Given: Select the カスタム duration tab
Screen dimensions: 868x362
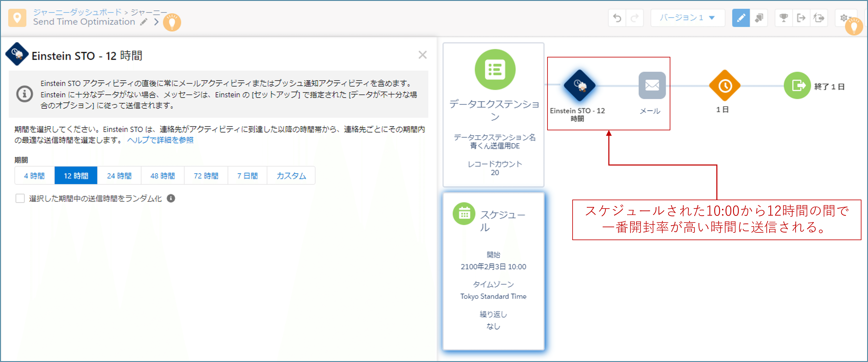Looking at the screenshot, I should [x=291, y=176].
